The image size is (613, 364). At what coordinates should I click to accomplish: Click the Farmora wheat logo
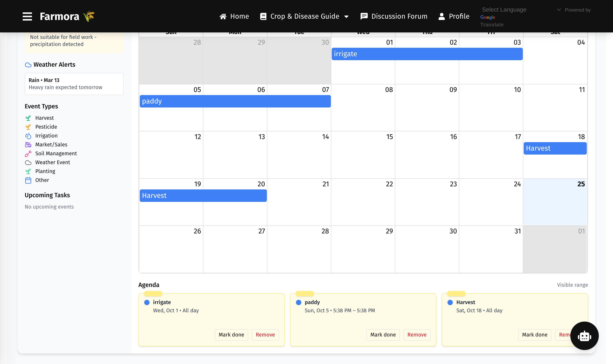coord(89,16)
